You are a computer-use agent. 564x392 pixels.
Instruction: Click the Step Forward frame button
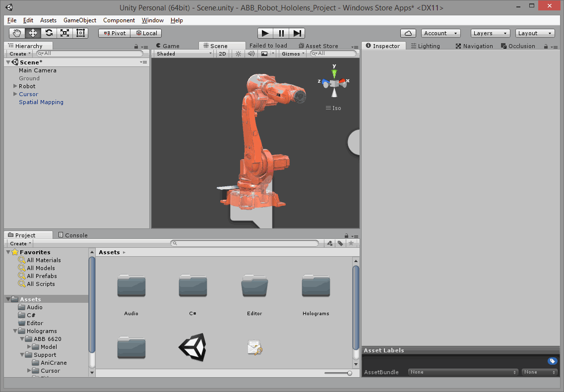297,33
